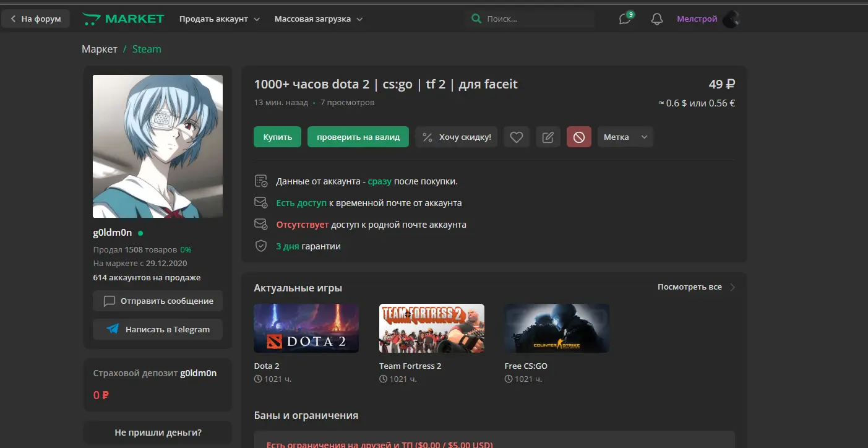
Task: Open the Steam breadcrumb link
Action: pos(147,49)
